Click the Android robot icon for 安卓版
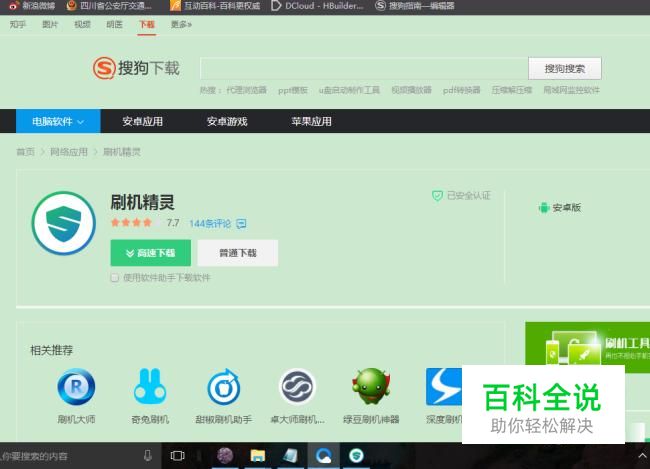The image size is (650, 469). click(x=543, y=207)
